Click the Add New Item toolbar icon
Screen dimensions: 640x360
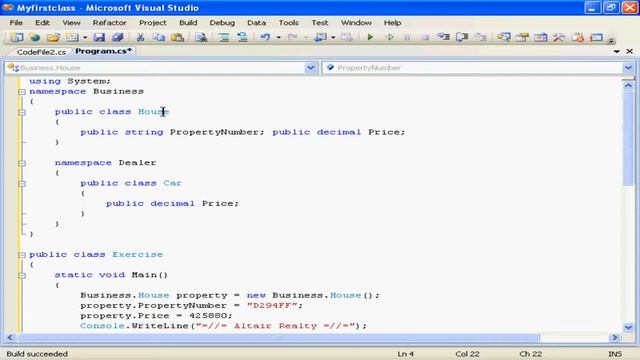72,38
